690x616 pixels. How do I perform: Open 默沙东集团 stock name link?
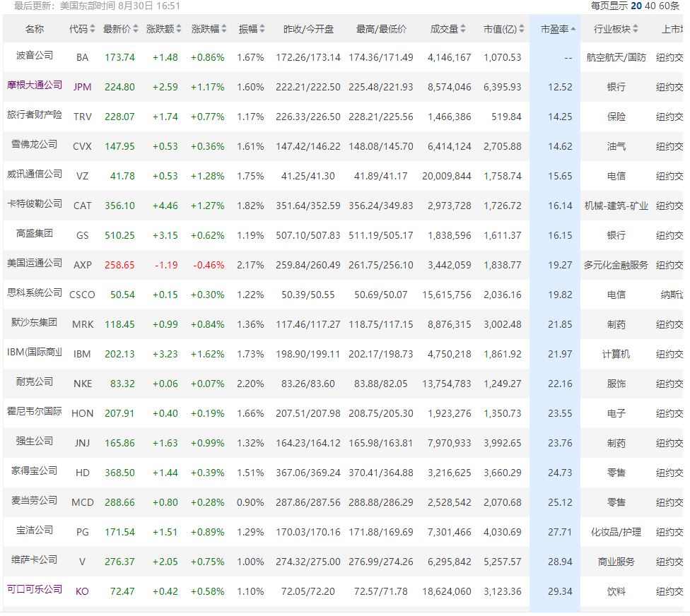[x=35, y=322]
